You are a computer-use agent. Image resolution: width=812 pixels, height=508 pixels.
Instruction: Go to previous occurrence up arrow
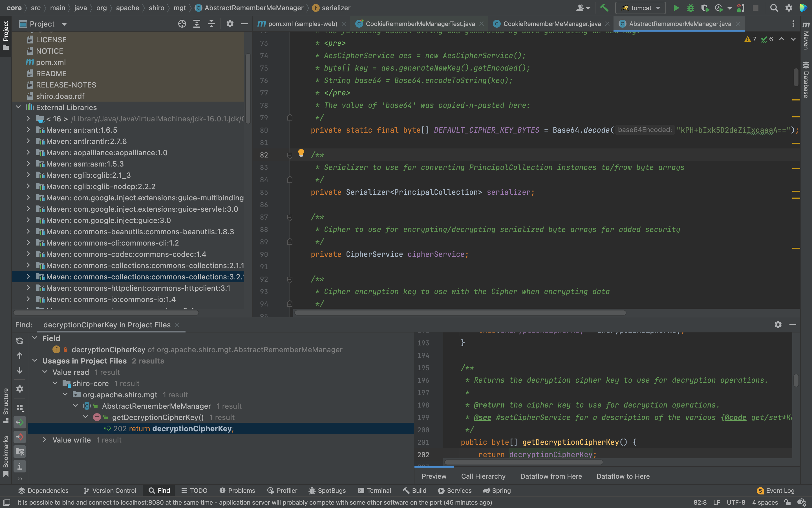point(20,356)
